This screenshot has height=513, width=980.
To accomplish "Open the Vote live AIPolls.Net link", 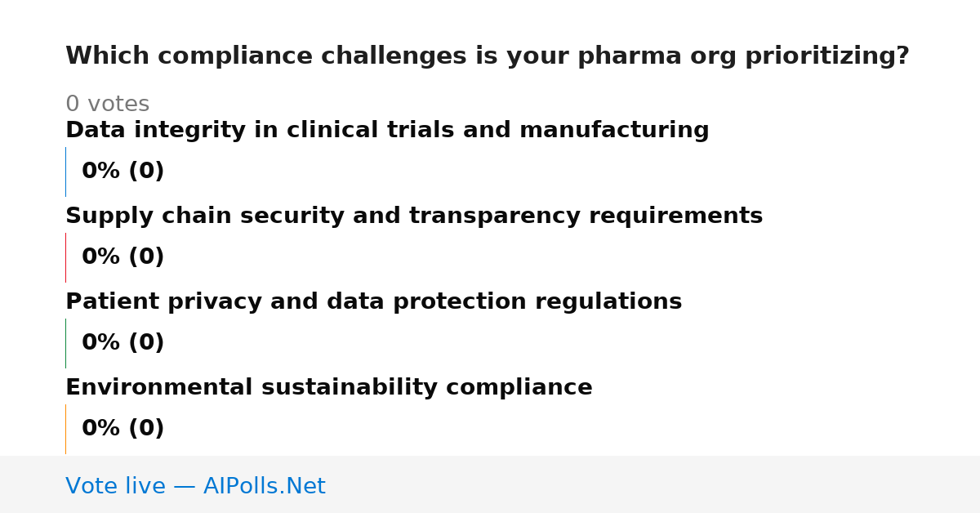I will (195, 486).
